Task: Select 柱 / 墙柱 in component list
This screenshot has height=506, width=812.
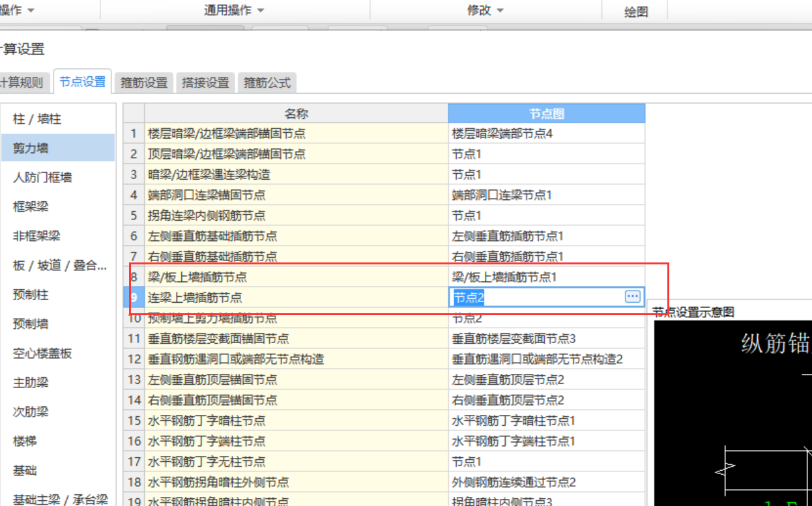Action: pyautogui.click(x=57, y=119)
